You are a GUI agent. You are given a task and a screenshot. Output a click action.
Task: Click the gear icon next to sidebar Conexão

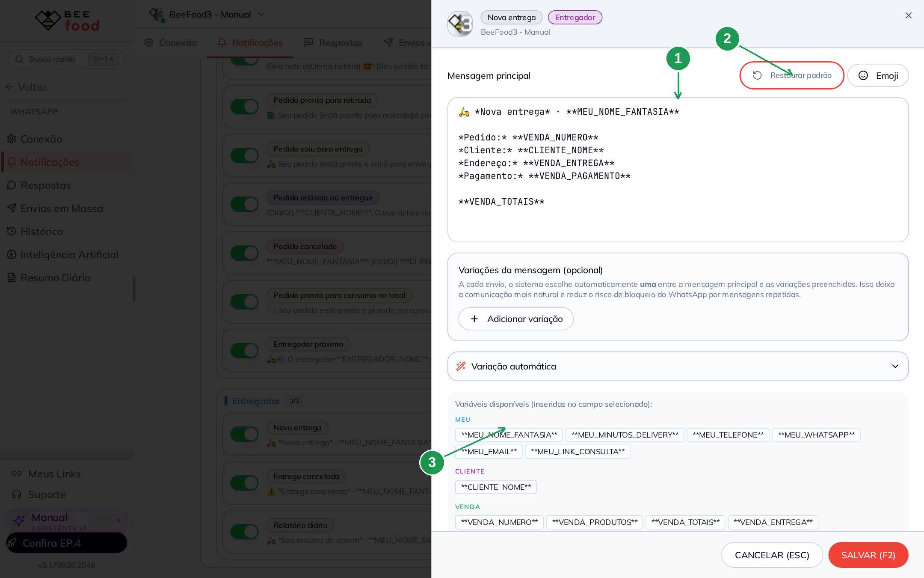point(12,139)
